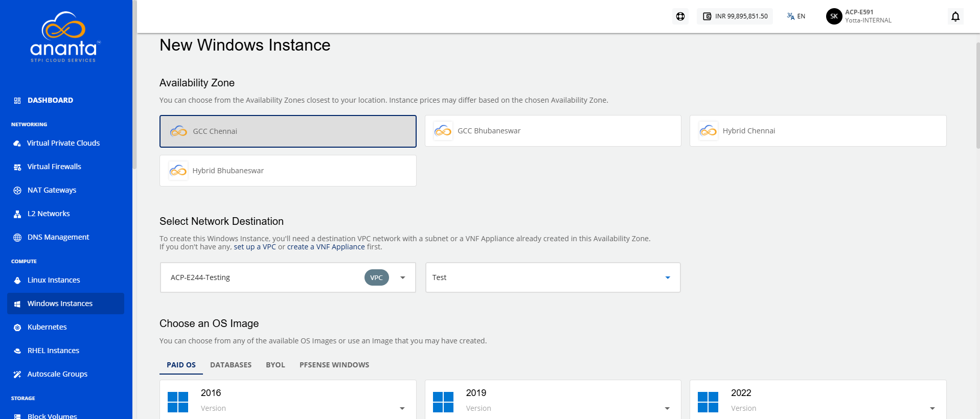Click the wallet balance icon
This screenshot has width=980, height=419.
(707, 16)
